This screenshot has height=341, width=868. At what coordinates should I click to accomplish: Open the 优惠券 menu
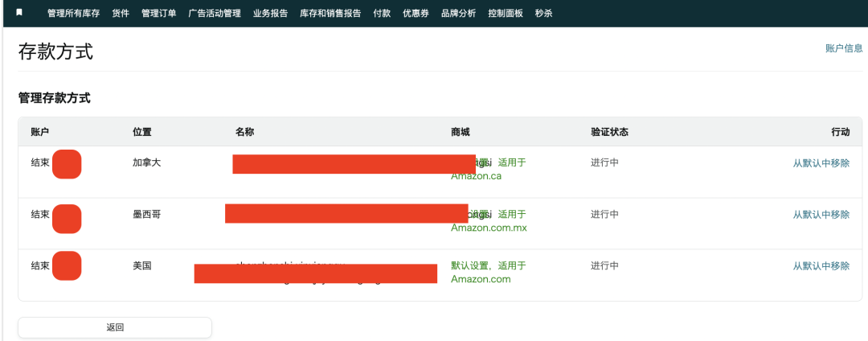coord(416,14)
